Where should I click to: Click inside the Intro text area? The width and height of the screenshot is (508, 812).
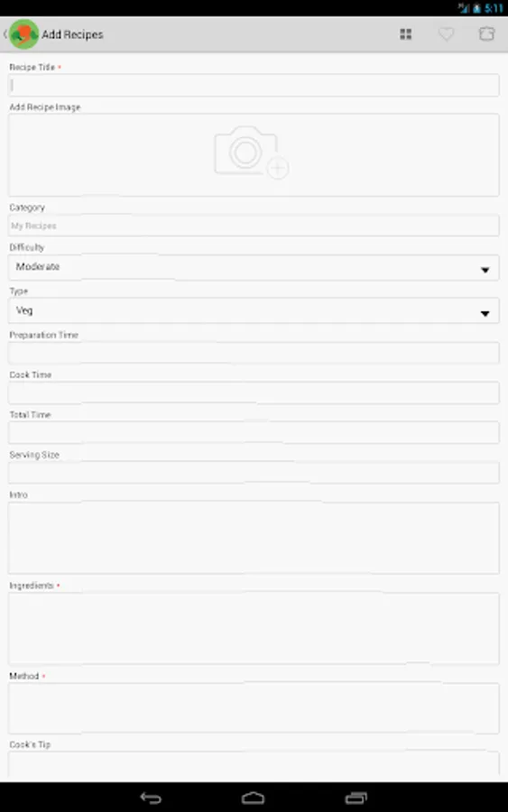click(254, 538)
